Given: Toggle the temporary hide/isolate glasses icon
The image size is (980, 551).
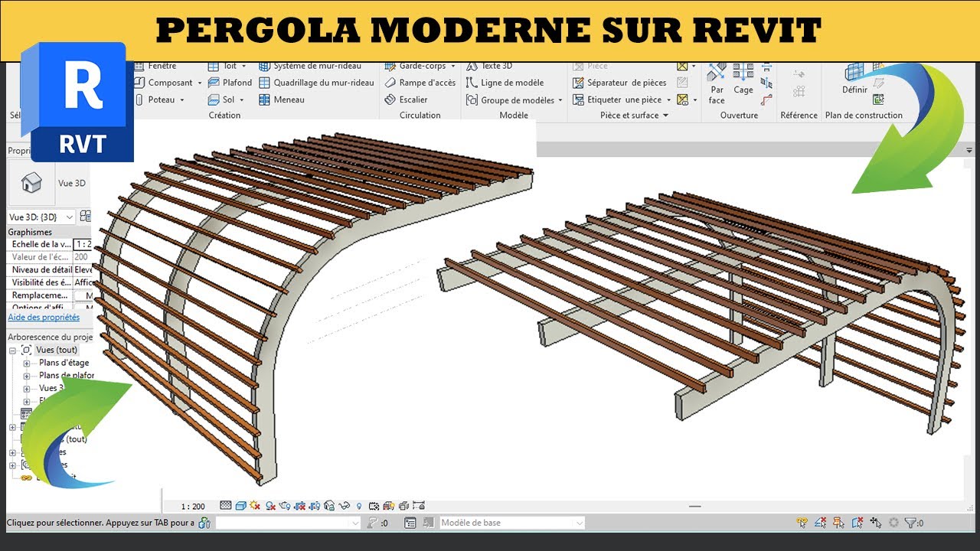Looking at the screenshot, I should (x=345, y=506).
